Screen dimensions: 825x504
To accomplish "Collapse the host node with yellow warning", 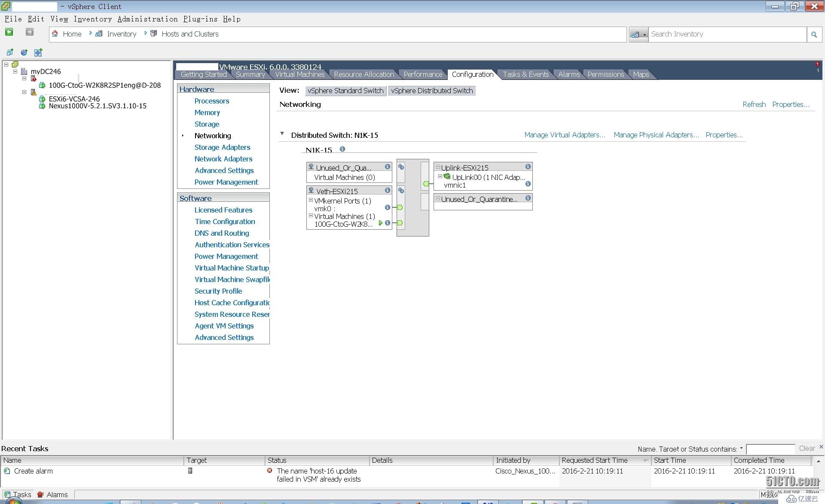I will point(24,92).
